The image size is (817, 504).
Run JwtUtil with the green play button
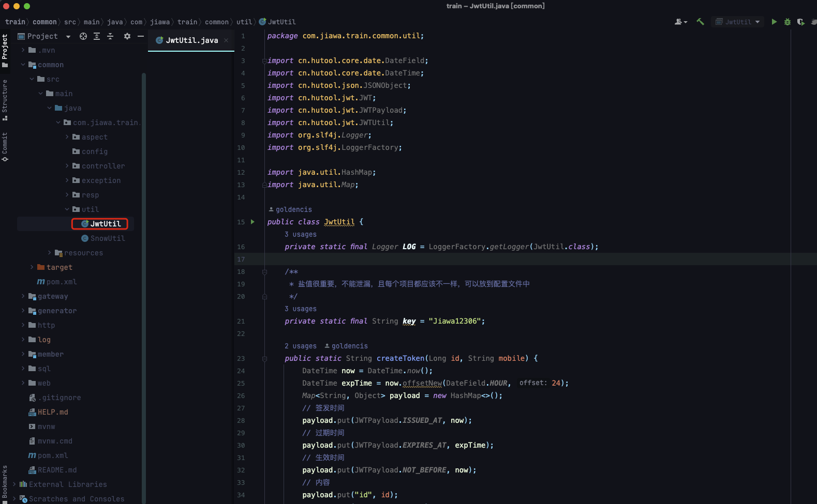(x=774, y=22)
